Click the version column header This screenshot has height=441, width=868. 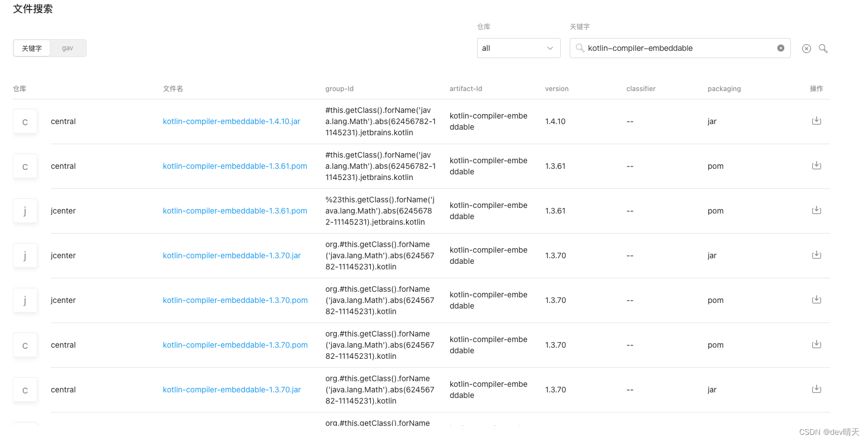coord(557,89)
